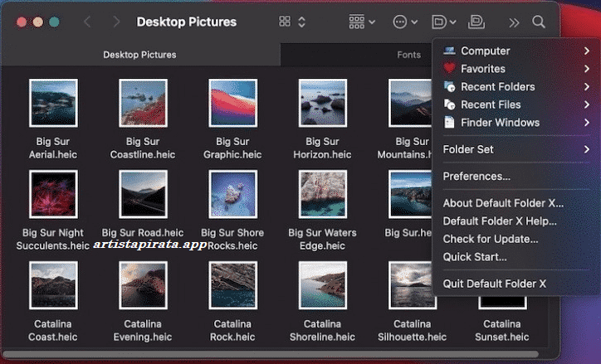
Task: Switch to the Desktop Pictures tab
Action: click(x=140, y=55)
